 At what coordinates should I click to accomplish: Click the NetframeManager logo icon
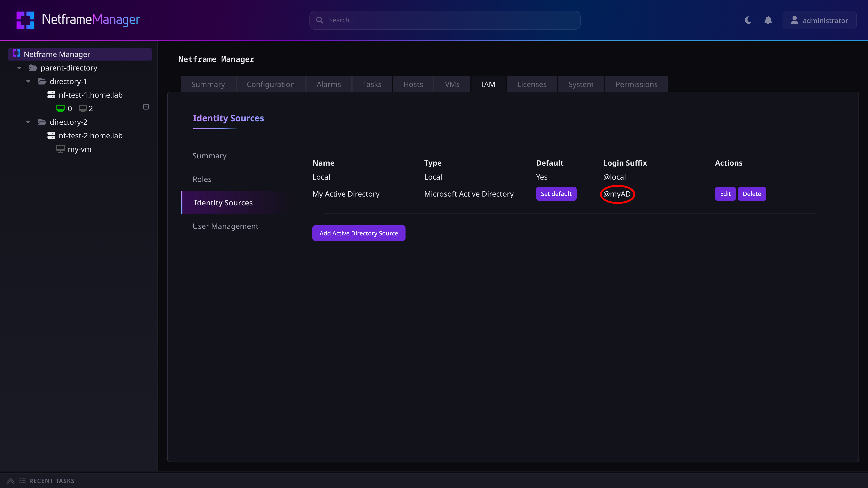[x=25, y=20]
